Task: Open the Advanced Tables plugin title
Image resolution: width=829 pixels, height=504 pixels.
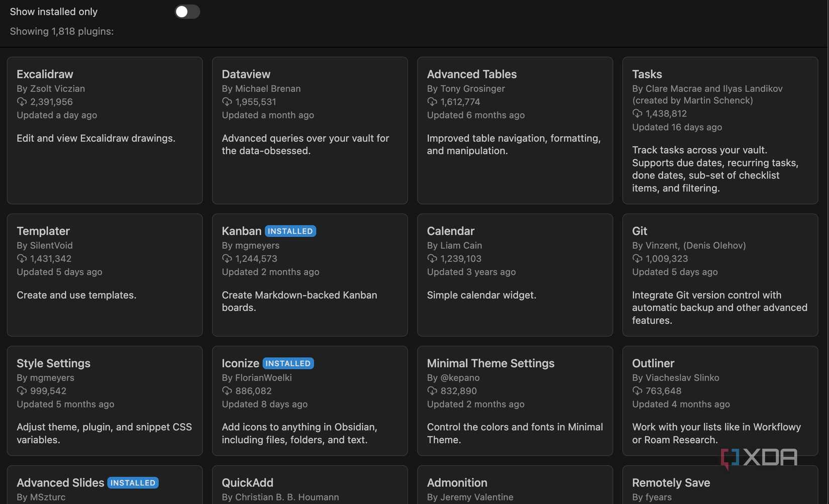Action: point(472,74)
